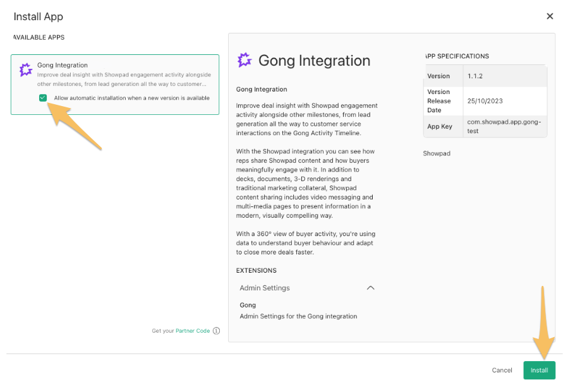Image resolution: width=568 pixels, height=392 pixels.
Task: Uncheck automatic installation for new versions
Action: pos(43,98)
